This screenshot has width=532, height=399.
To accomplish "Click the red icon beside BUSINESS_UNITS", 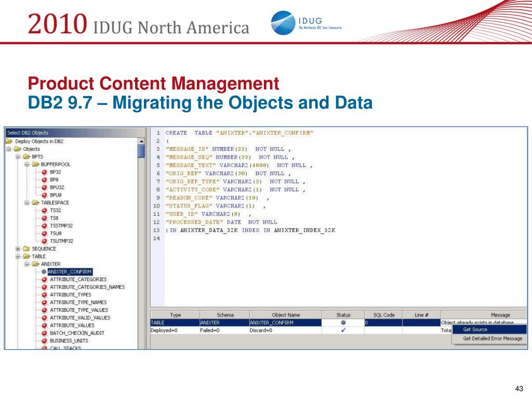I will click(44, 341).
